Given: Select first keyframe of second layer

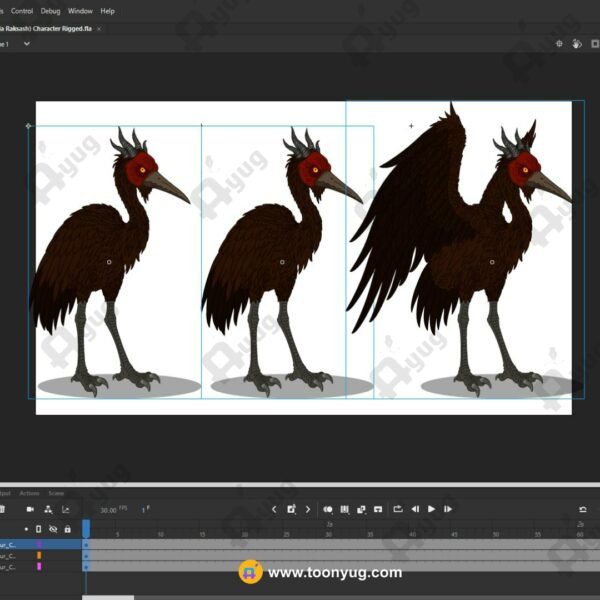Looking at the screenshot, I should (86, 556).
